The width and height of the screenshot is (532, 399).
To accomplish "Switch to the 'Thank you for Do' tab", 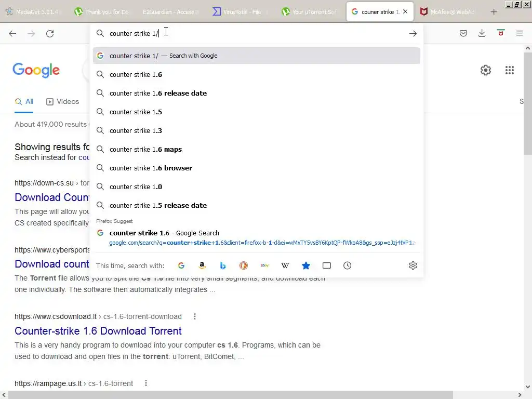I will 102,12.
